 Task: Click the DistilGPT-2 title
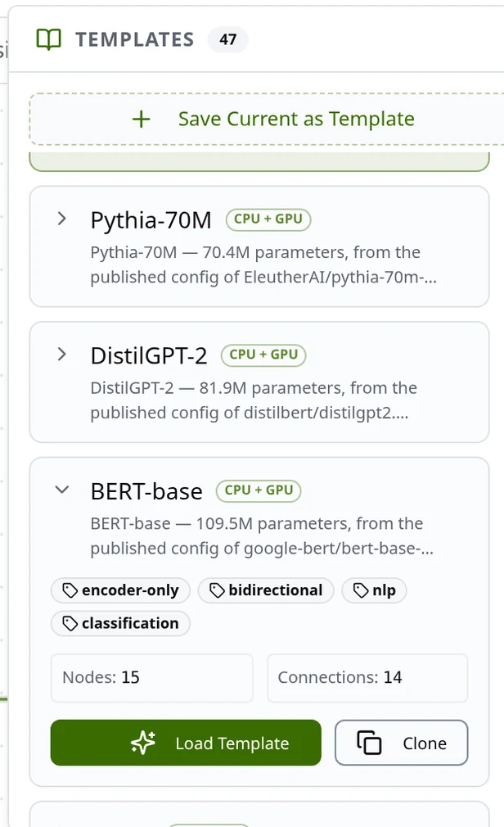tap(149, 355)
